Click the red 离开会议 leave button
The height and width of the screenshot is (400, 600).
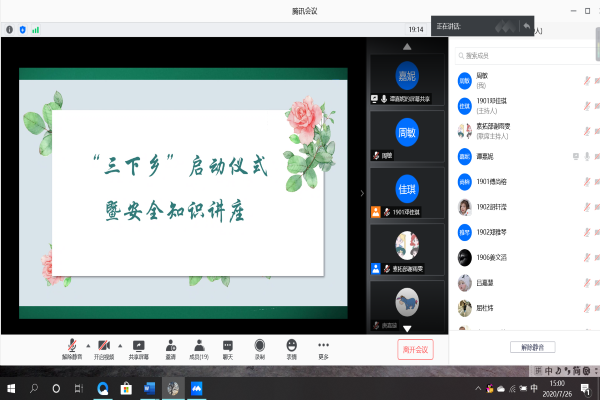(x=415, y=349)
